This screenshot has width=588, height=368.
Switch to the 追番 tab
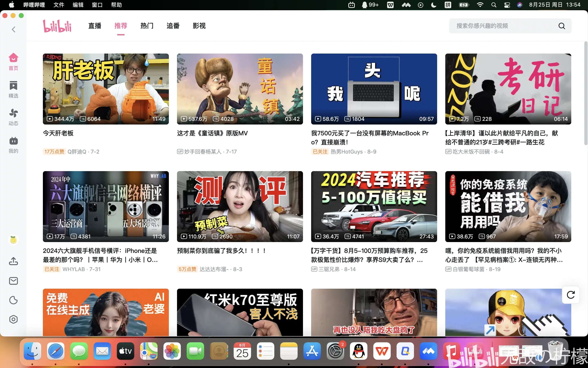[173, 26]
